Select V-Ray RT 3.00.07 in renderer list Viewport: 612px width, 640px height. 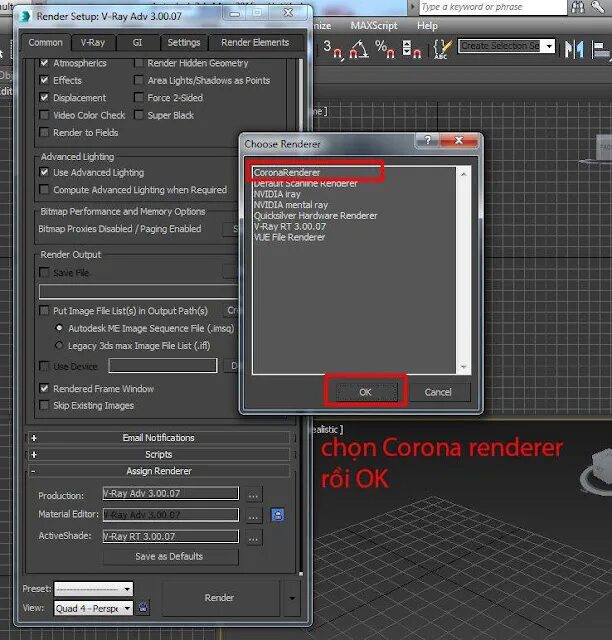tap(289, 227)
